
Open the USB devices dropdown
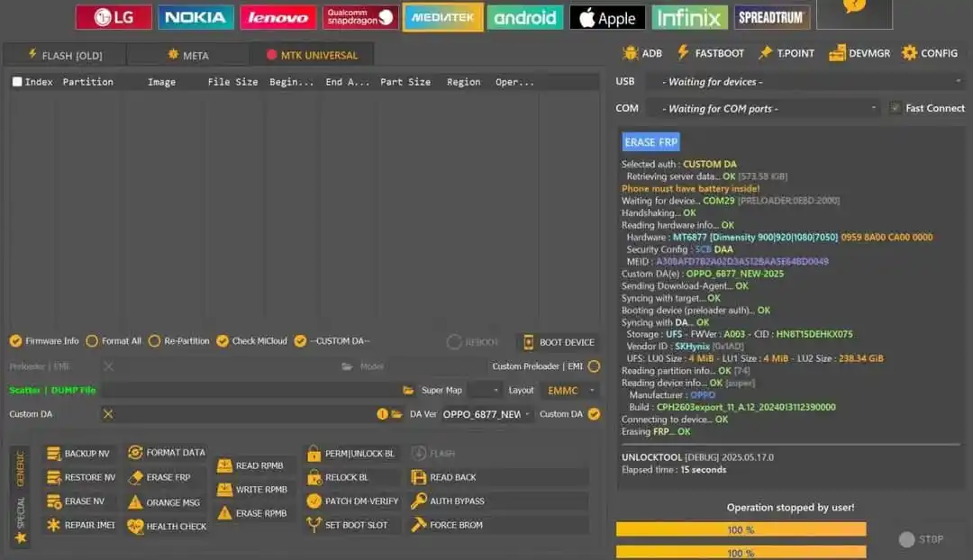pyautogui.click(x=805, y=81)
